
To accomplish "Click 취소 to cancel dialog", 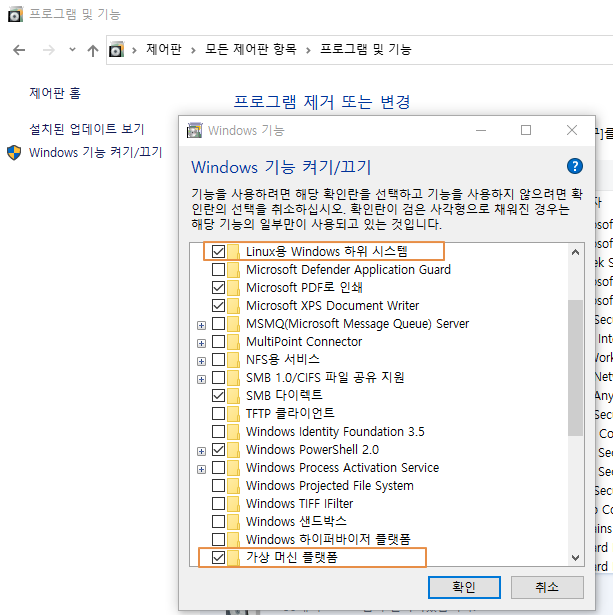I will pos(547,587).
